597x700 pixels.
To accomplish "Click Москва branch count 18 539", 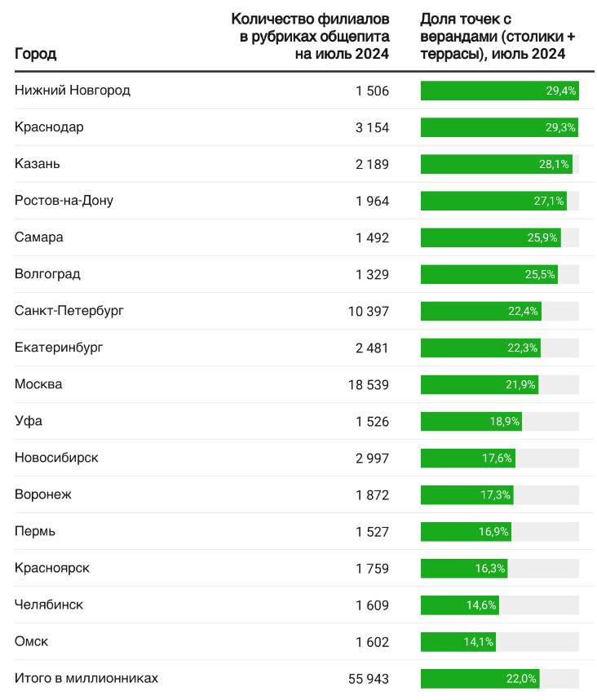I will (369, 384).
